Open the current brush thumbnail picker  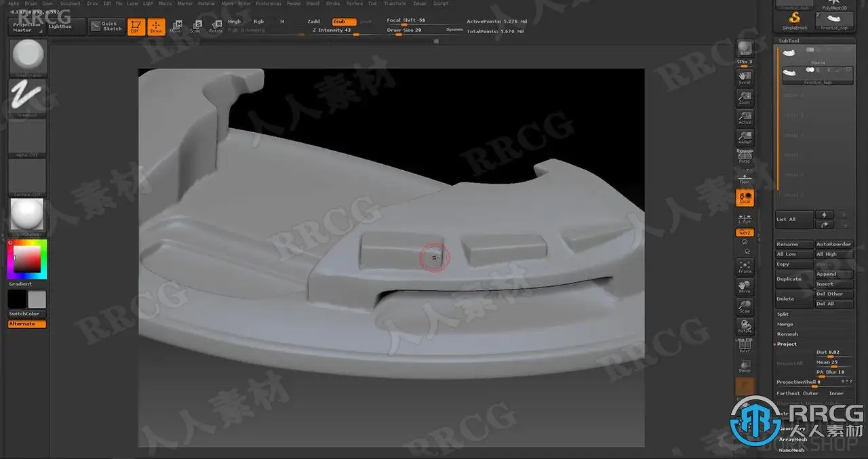28,56
